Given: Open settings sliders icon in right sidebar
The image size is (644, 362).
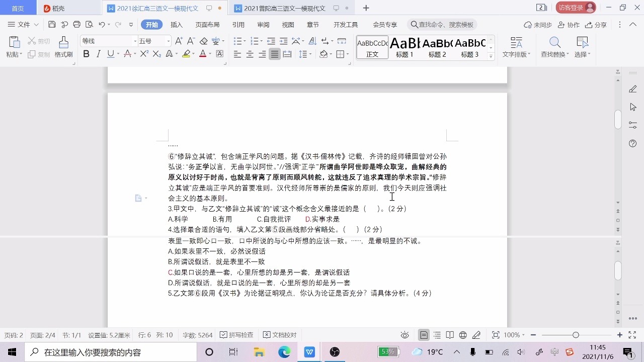Looking at the screenshot, I should (x=633, y=125).
